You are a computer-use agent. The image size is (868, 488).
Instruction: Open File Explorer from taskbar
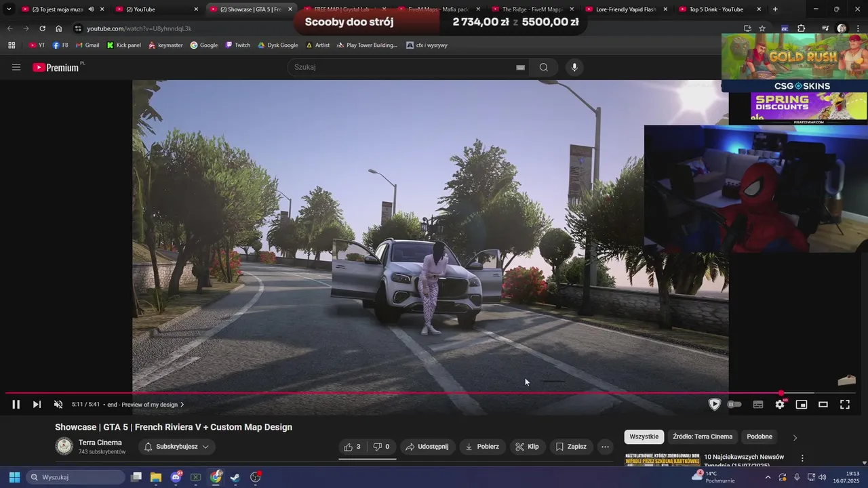coord(156,477)
